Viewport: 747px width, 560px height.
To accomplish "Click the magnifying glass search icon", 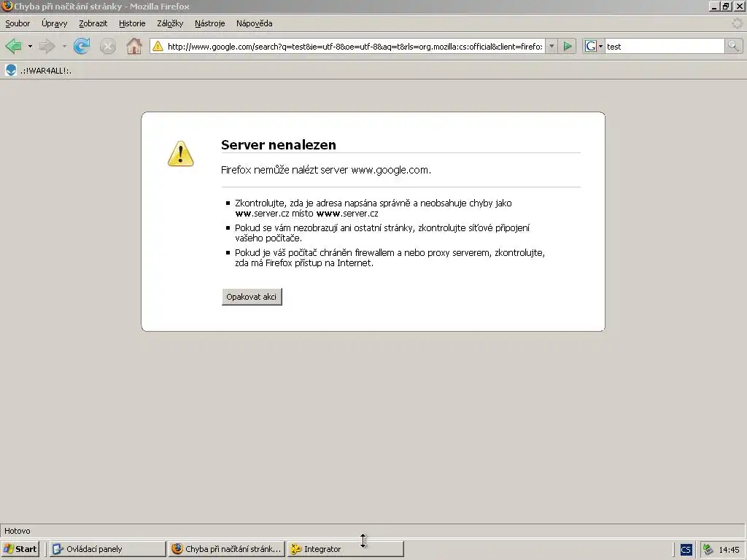I will (x=733, y=46).
